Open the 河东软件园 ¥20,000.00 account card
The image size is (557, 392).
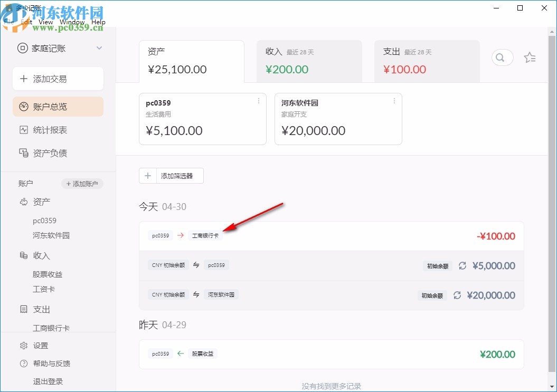pyautogui.click(x=338, y=119)
